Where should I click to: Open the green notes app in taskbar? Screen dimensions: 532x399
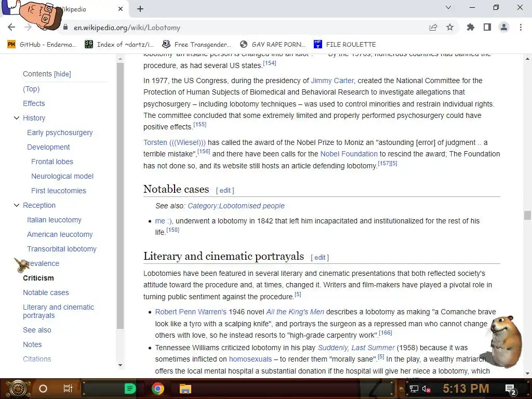coord(130,389)
